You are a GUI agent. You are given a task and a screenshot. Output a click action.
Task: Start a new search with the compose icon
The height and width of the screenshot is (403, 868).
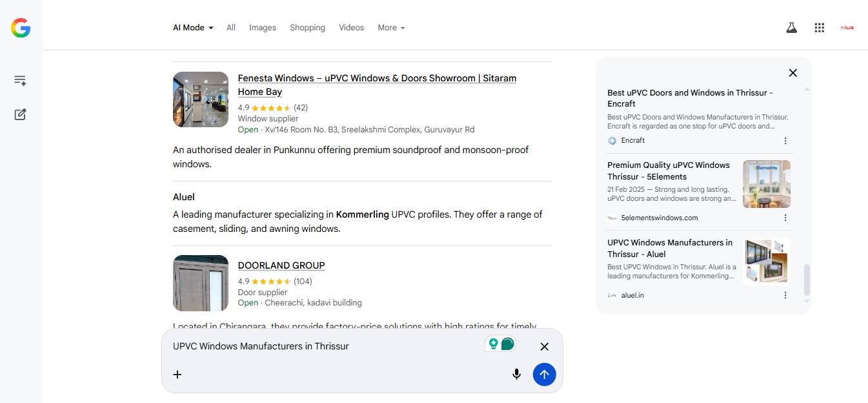point(20,114)
